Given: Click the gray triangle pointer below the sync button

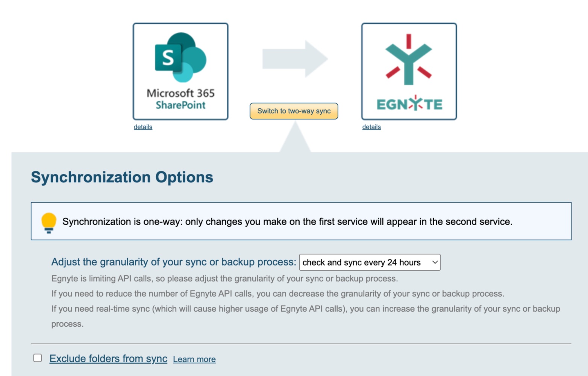Looking at the screenshot, I should [x=295, y=138].
